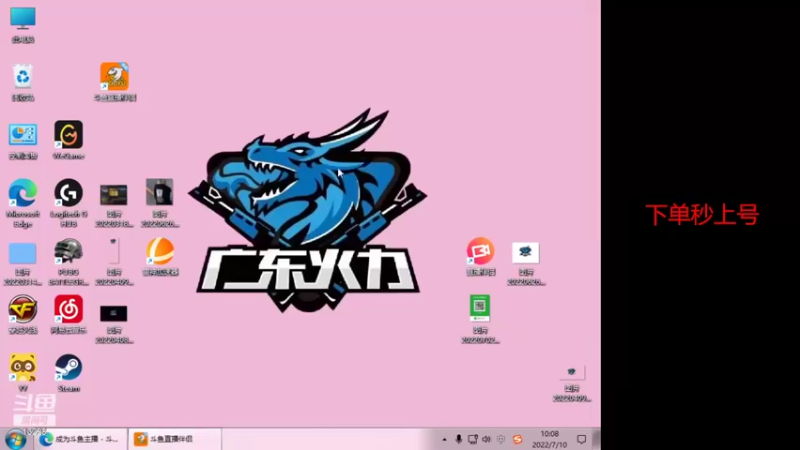Open the Windows Start button

(x=15, y=439)
